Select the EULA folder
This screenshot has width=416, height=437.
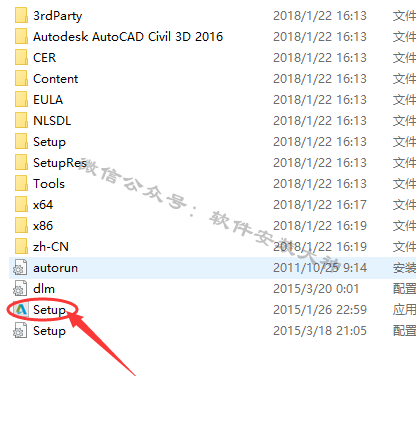coord(48,100)
